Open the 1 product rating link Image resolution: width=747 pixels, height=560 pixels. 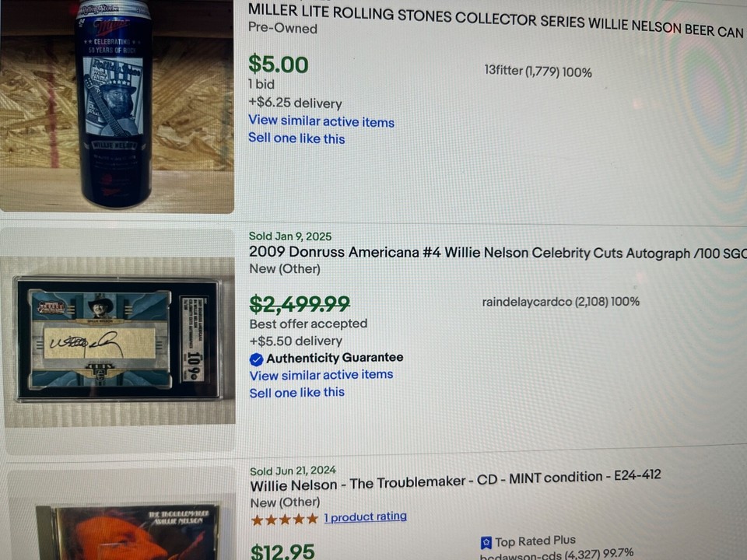[x=366, y=516]
